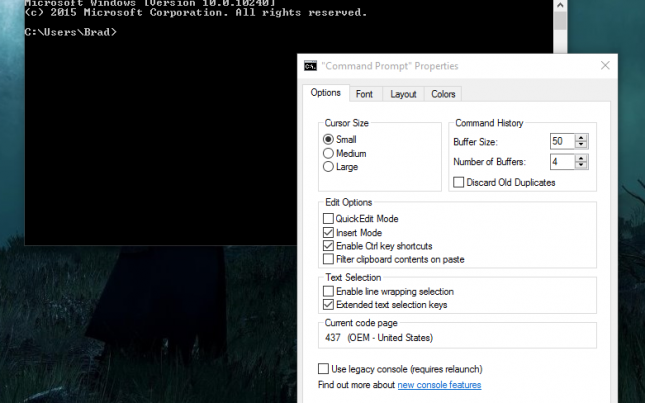Go to the Colors tab

pos(443,94)
